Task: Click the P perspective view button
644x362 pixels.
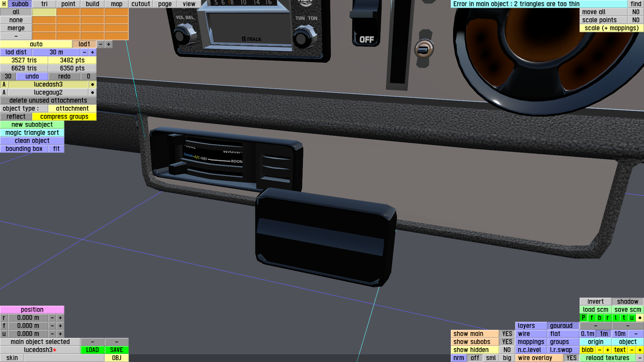Action: (583, 317)
